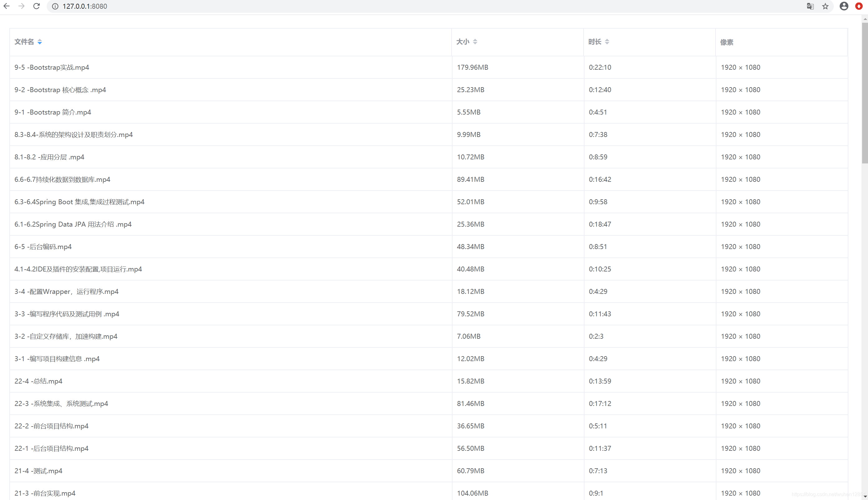This screenshot has height=500, width=868.
Task: Click duration value 0:13:59
Action: point(600,381)
